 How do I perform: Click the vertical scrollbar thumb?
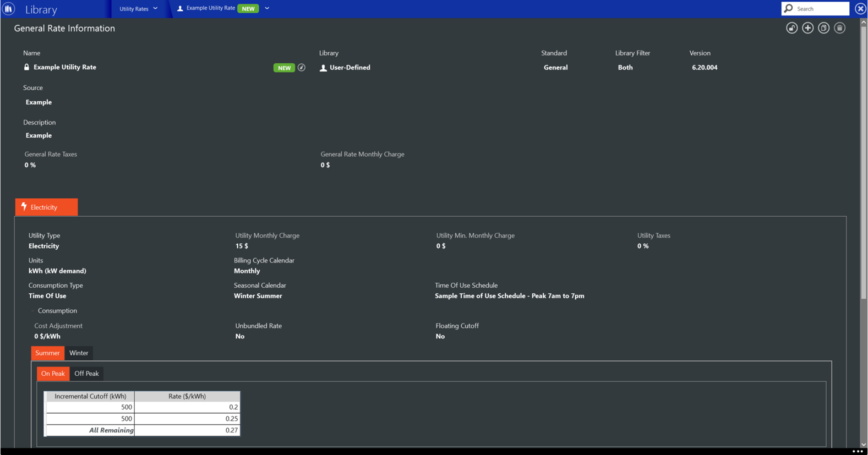864,162
